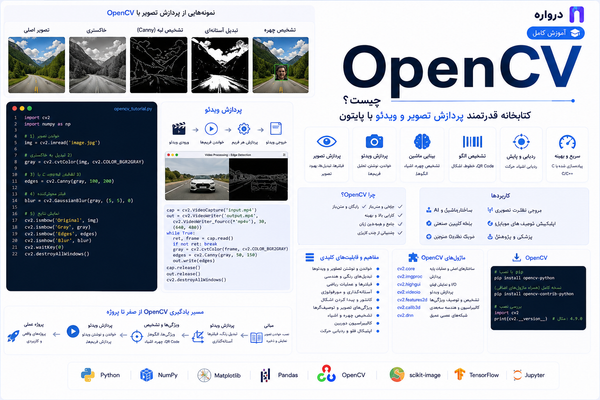Click the speedometer icon for سریع و بهینه
Viewport: 600px width, 400px height.
(567, 142)
